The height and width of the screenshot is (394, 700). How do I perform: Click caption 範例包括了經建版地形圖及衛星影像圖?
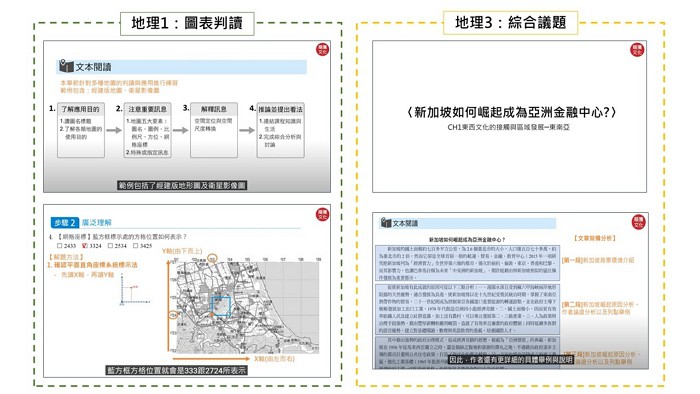(182, 185)
